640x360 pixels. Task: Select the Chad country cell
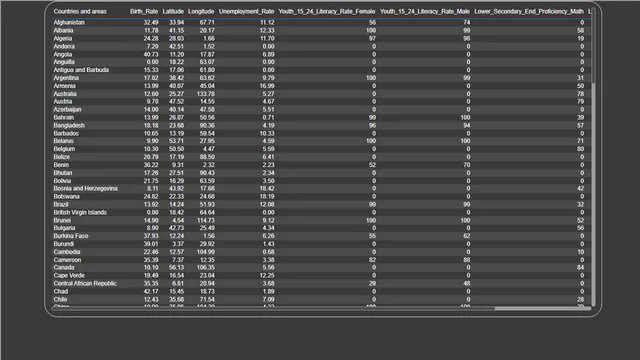click(60, 291)
